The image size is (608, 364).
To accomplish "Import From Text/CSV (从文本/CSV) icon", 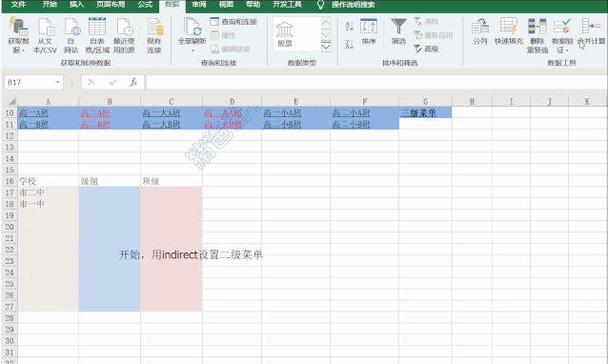I will 45,27.
